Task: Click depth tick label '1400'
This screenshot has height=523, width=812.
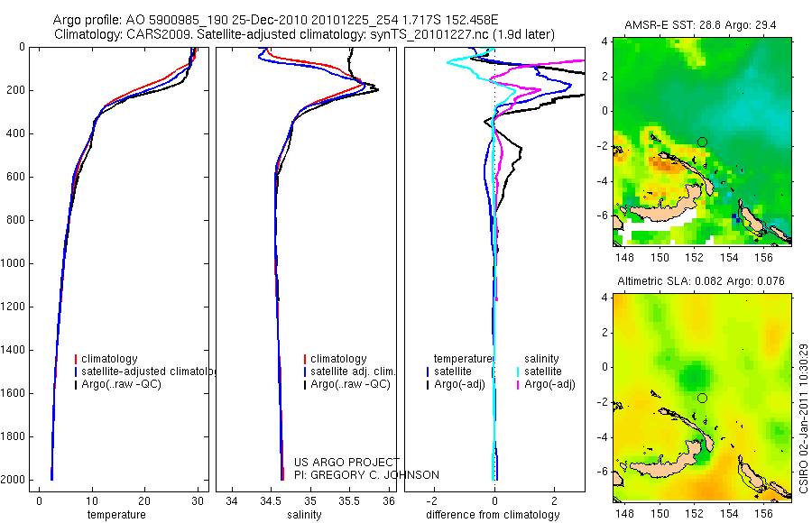Action: [12, 350]
